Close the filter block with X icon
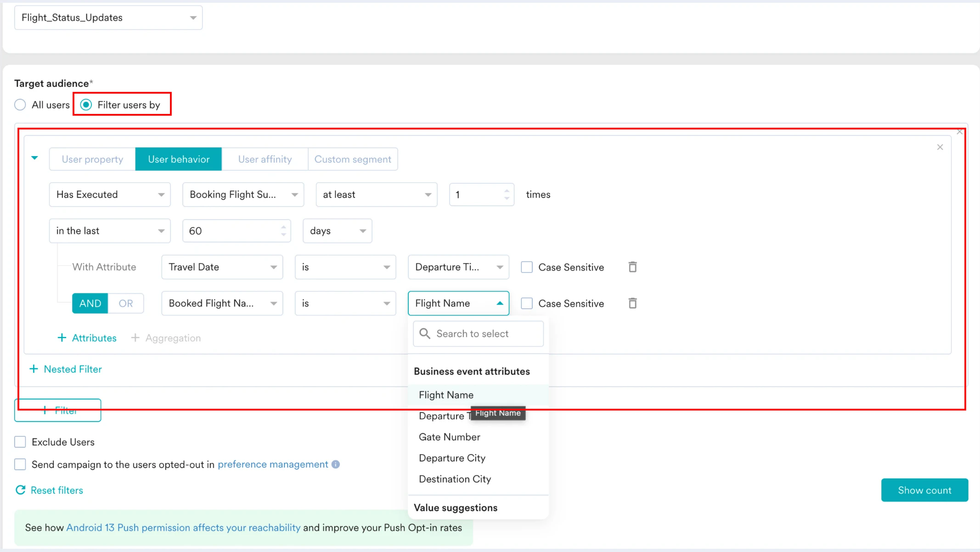 coord(940,147)
